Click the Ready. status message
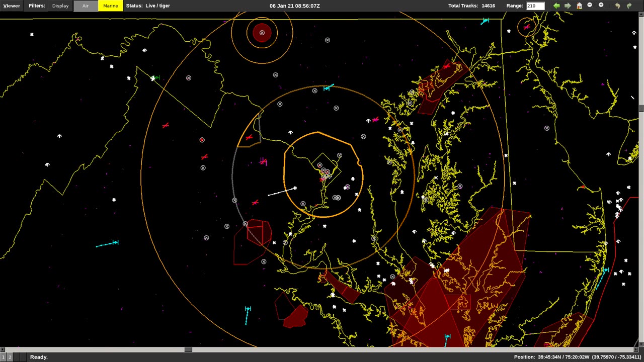644x362 pixels. pos(39,357)
